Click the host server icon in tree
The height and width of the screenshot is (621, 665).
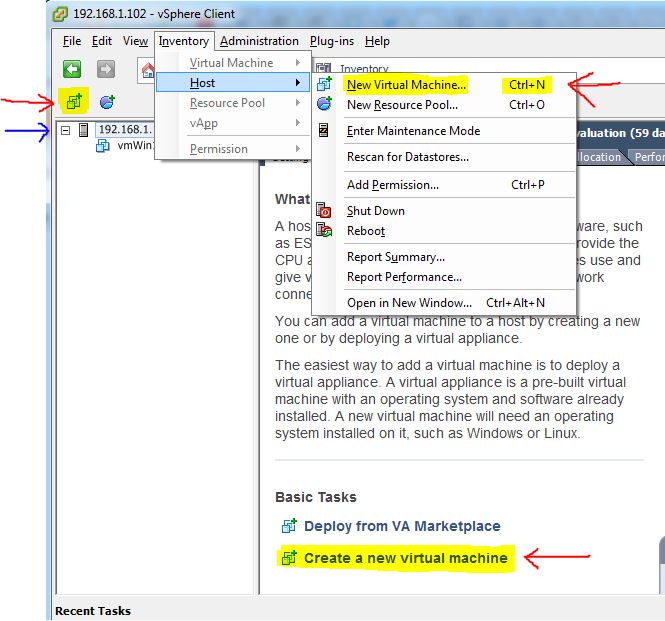pos(84,130)
